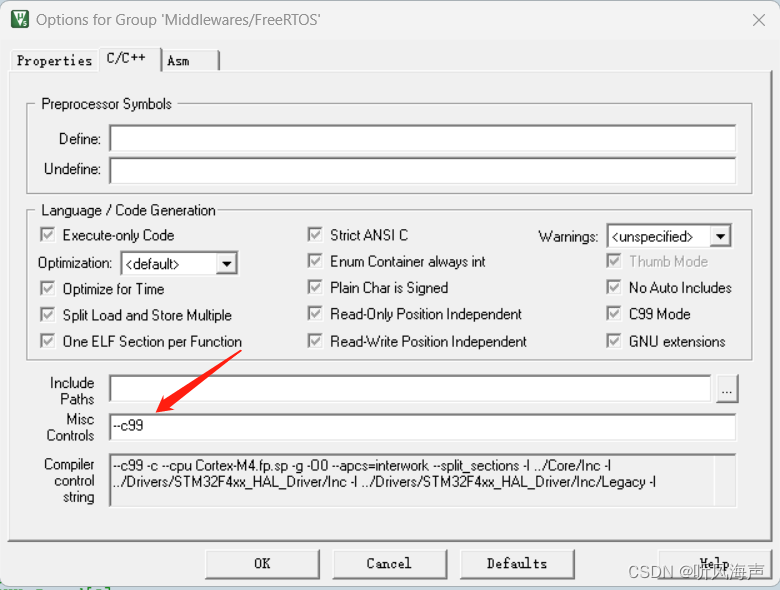
Task: Toggle C99 Mode checkbox
Action: [x=614, y=314]
